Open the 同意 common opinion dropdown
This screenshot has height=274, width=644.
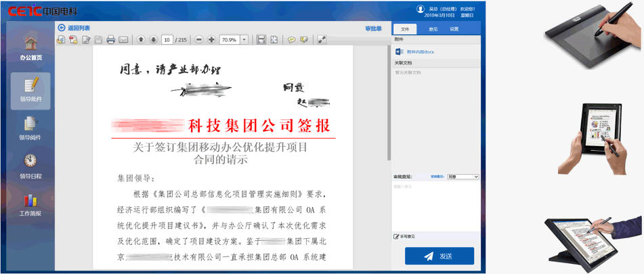[463, 177]
